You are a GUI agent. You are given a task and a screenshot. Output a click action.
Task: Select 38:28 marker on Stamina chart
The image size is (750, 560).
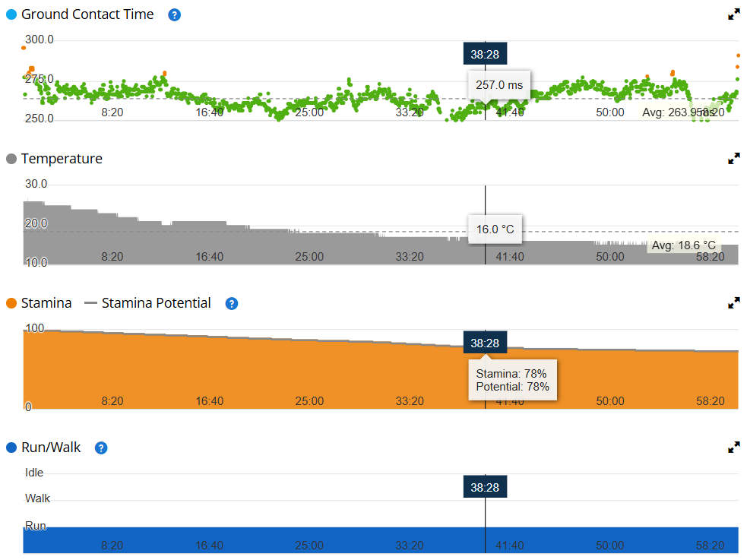485,343
